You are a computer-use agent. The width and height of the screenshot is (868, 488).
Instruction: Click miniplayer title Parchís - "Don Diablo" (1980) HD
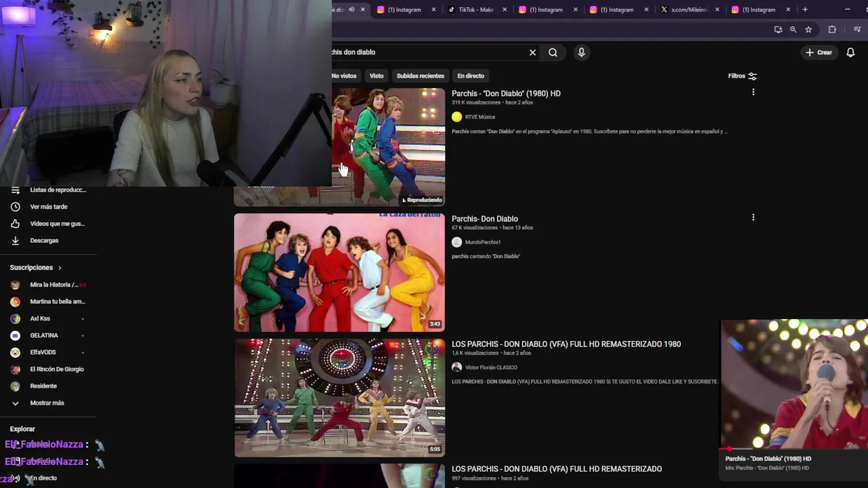[768, 459]
